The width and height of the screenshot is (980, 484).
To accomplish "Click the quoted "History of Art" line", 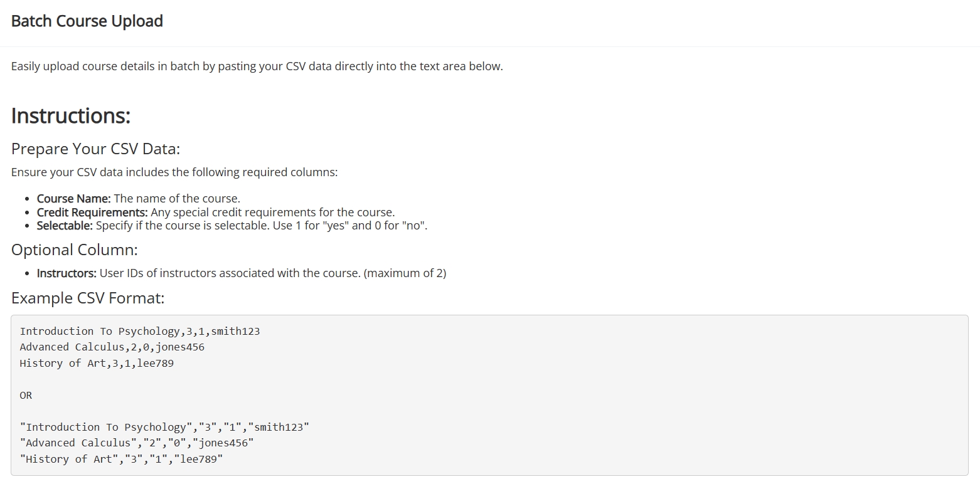I will [122, 459].
